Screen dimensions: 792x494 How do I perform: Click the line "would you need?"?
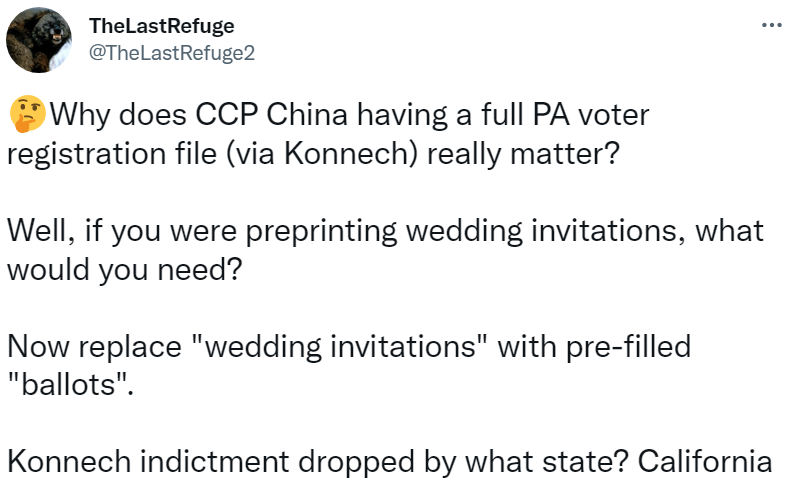click(x=124, y=271)
